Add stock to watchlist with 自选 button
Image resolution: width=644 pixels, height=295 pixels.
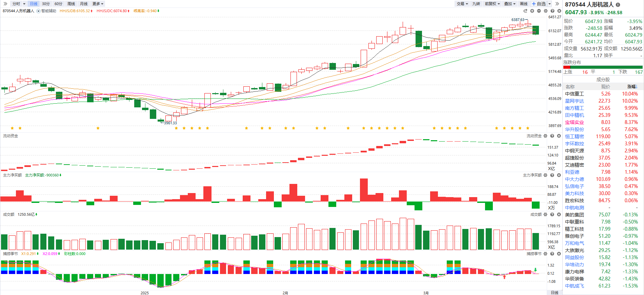click(x=539, y=4)
